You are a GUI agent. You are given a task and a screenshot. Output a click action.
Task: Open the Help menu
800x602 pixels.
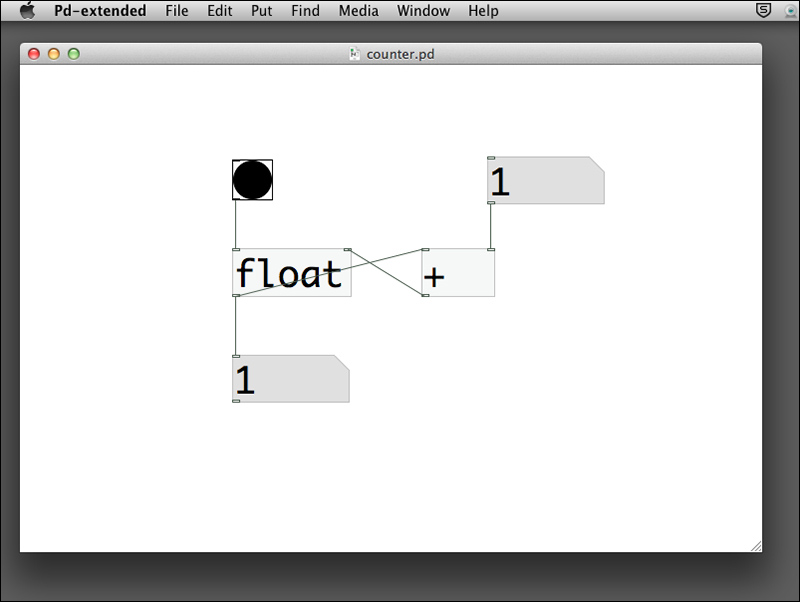coord(483,11)
